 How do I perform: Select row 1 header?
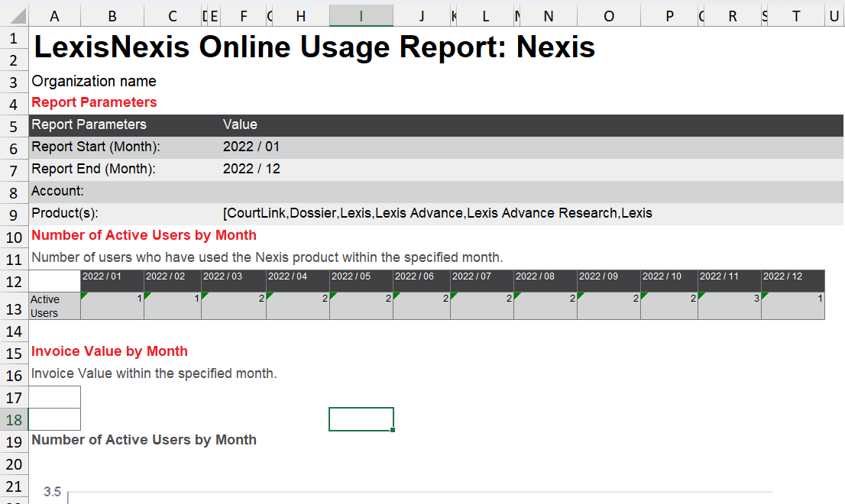14,38
